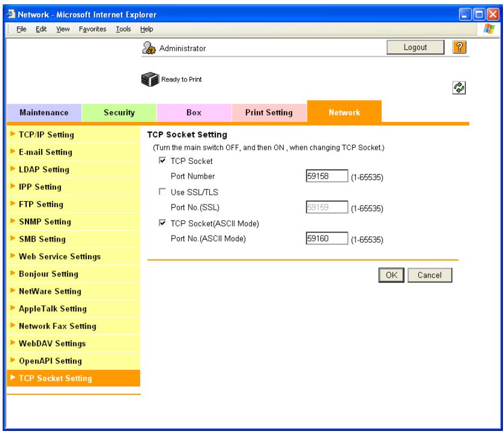This screenshot has height=432, width=504.
Task: Open the Favorites menu
Action: pos(93,29)
